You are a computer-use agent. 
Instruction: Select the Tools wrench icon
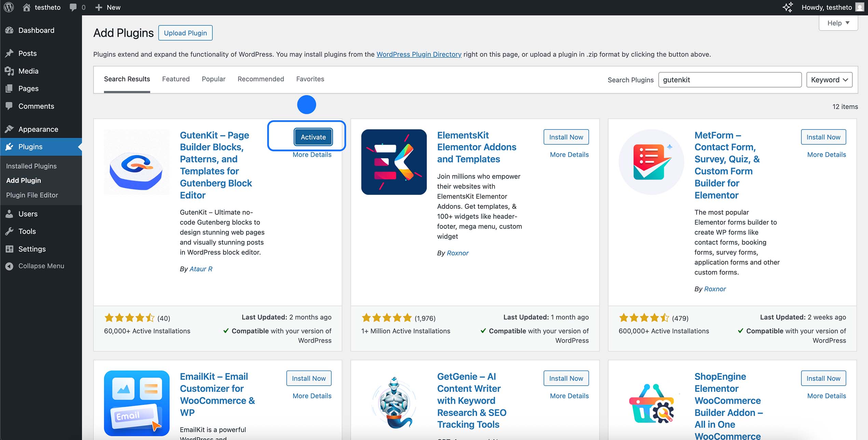[10, 231]
